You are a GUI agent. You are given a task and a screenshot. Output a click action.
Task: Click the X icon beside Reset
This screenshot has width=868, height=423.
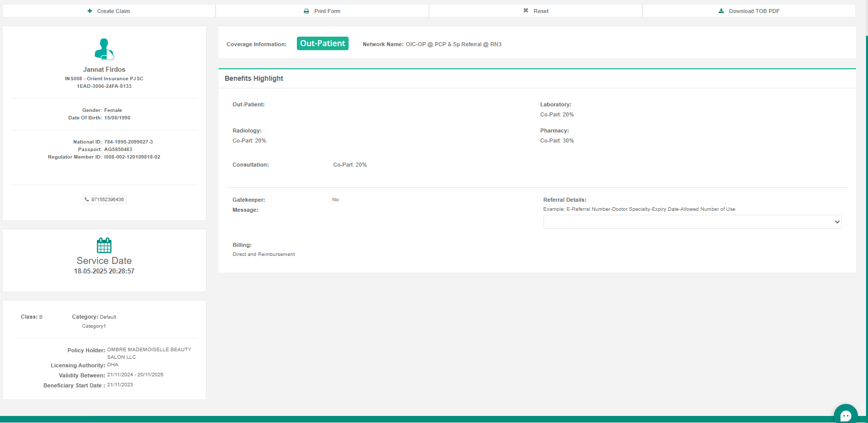526,11
